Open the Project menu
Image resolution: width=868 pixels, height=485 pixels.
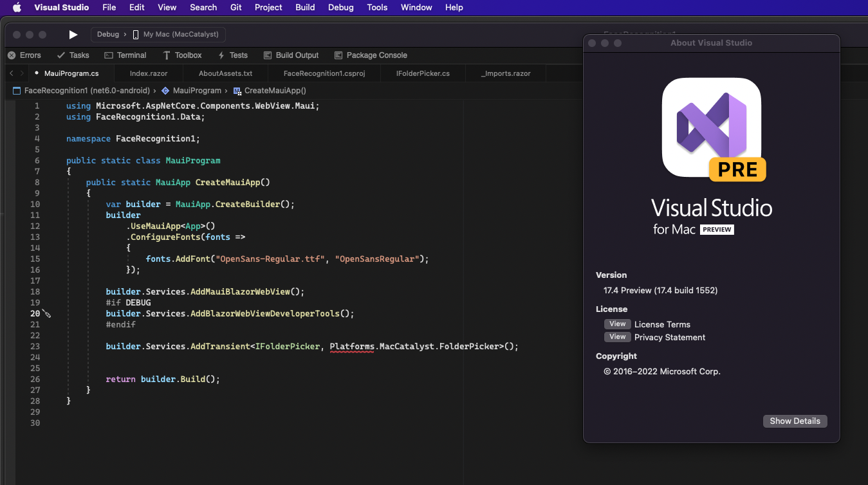[x=268, y=8]
